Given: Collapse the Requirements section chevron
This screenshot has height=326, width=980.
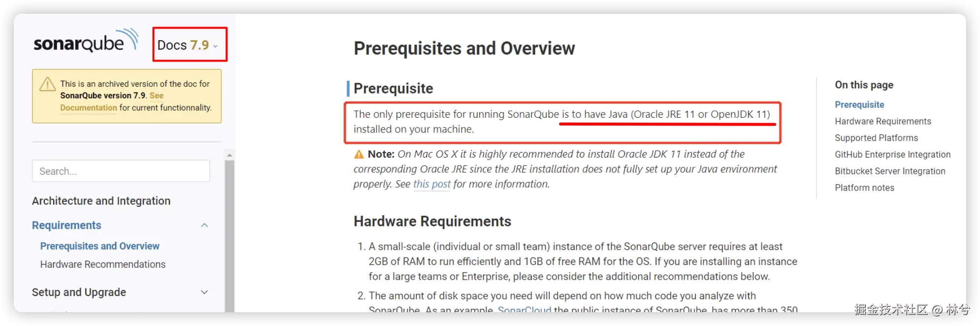Looking at the screenshot, I should (204, 225).
